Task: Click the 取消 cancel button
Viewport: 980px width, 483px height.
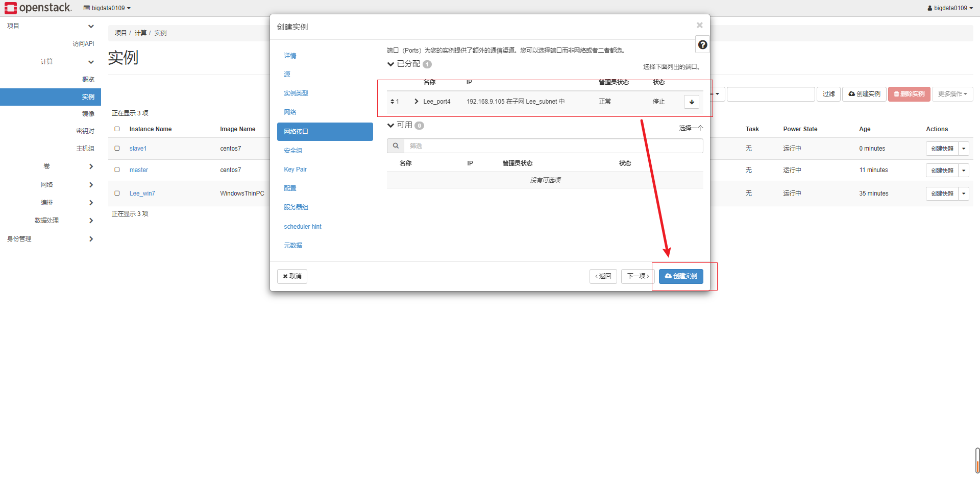Action: tap(292, 276)
